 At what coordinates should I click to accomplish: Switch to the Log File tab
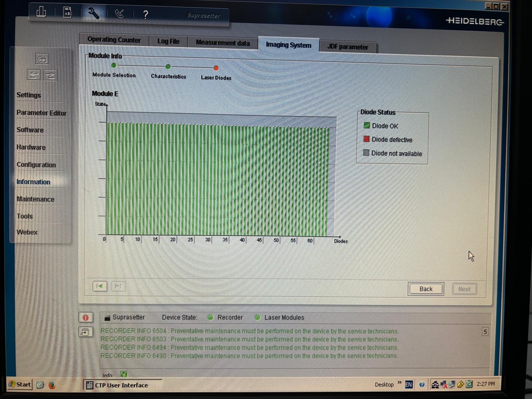pos(168,41)
